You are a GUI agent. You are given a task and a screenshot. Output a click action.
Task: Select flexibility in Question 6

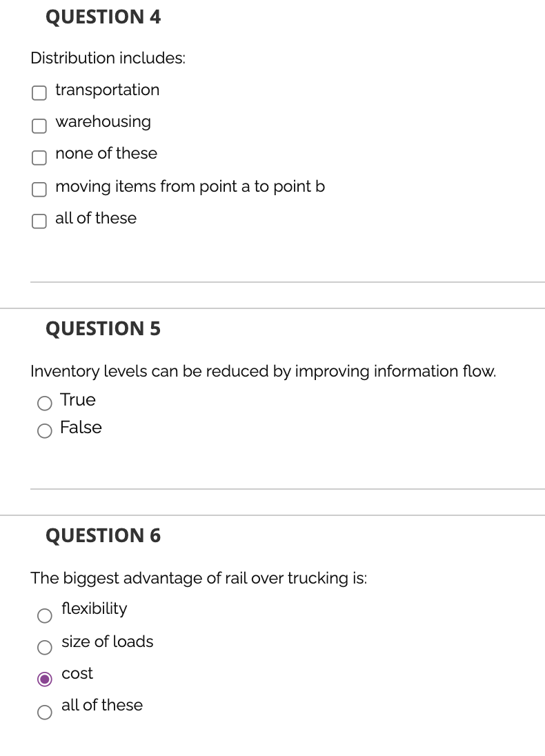pos(44,615)
